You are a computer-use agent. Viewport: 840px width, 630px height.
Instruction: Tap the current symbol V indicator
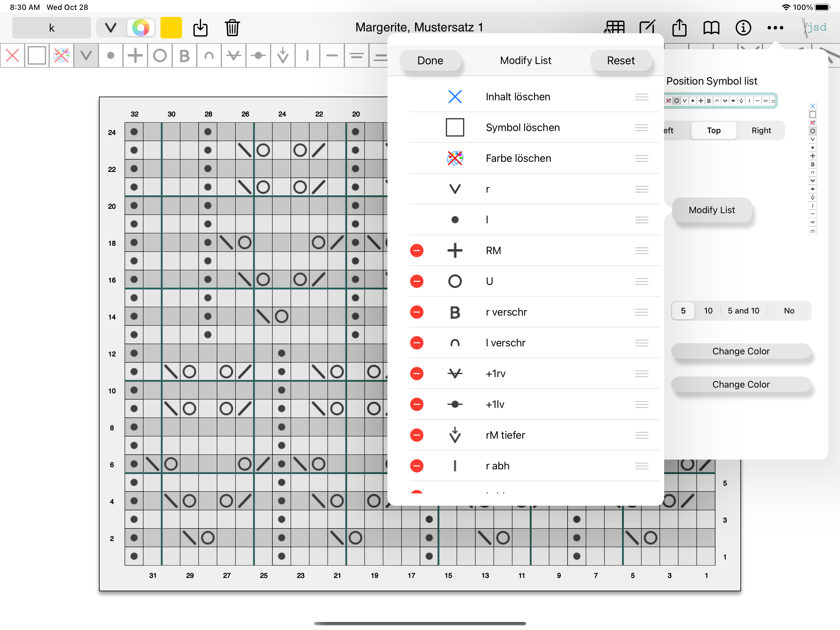tap(110, 28)
